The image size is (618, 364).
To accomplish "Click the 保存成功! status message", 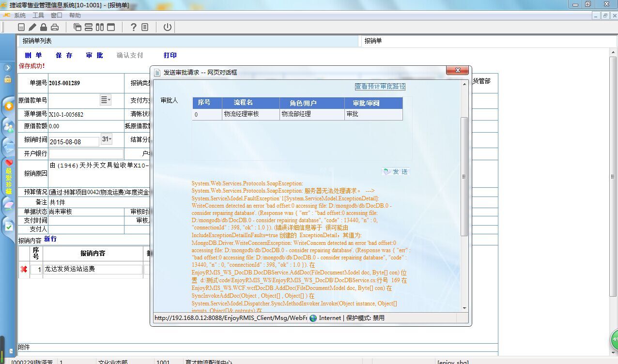I will (x=32, y=66).
